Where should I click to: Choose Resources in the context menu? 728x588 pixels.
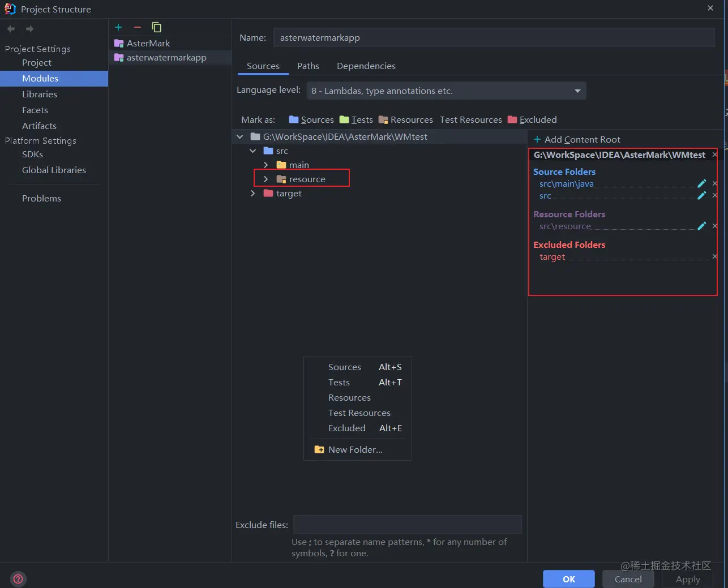(x=357, y=397)
